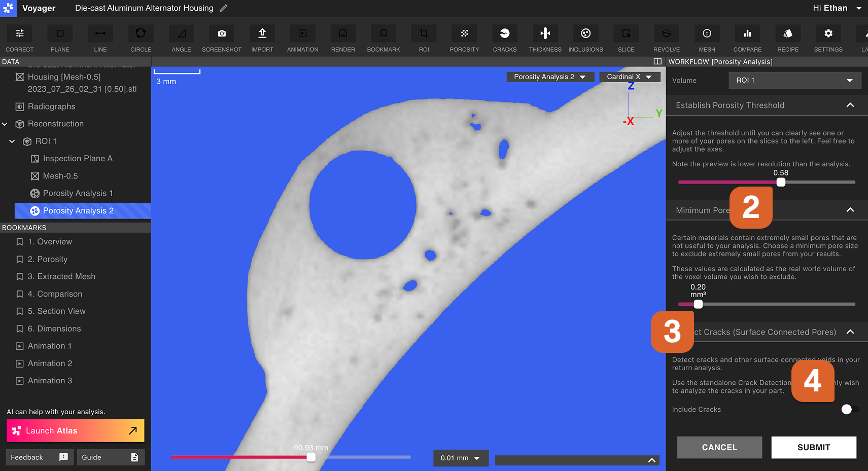Click the porosity threshold slider handle
The image size is (868, 471).
pos(781,182)
